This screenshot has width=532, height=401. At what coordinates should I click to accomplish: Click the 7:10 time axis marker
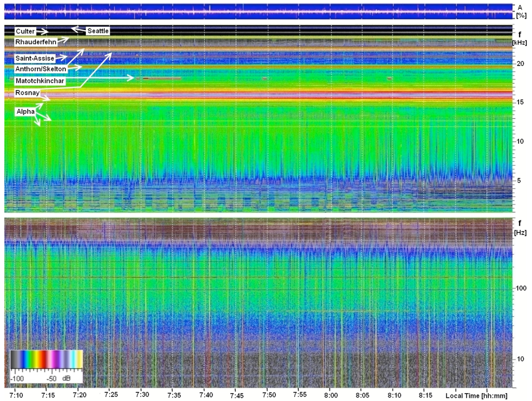coord(16,395)
